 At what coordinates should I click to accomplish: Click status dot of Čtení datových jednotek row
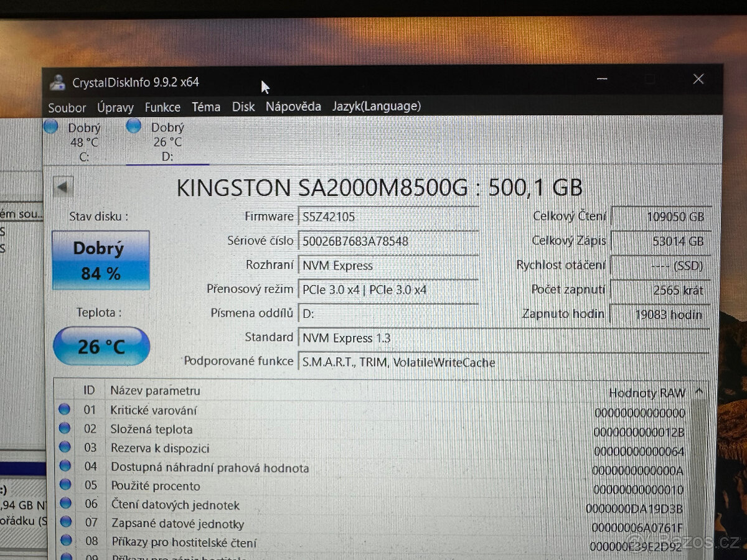click(65, 503)
